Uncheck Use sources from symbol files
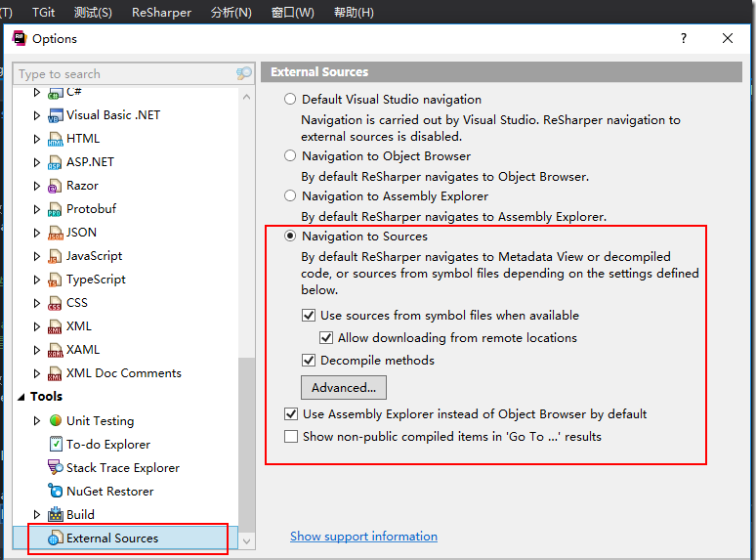 tap(309, 316)
